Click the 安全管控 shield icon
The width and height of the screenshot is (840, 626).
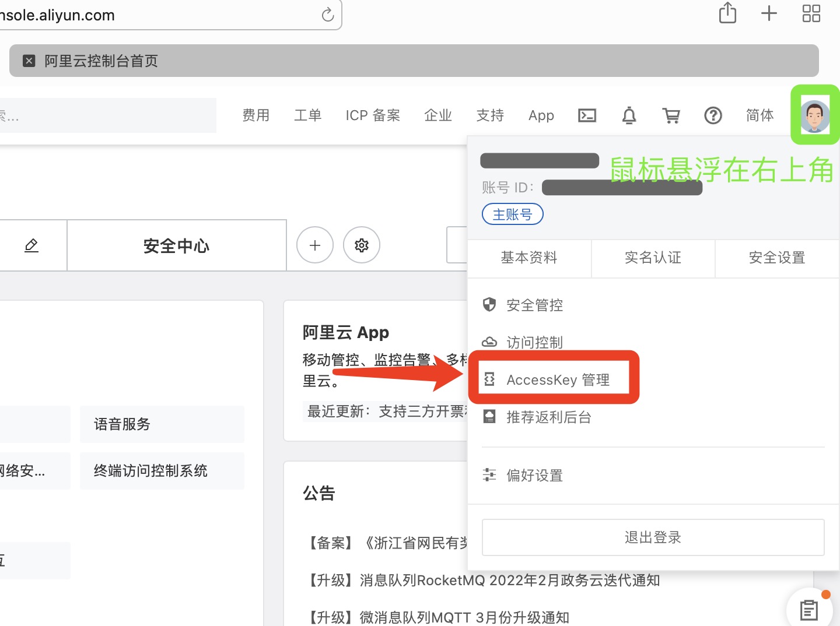click(x=489, y=304)
